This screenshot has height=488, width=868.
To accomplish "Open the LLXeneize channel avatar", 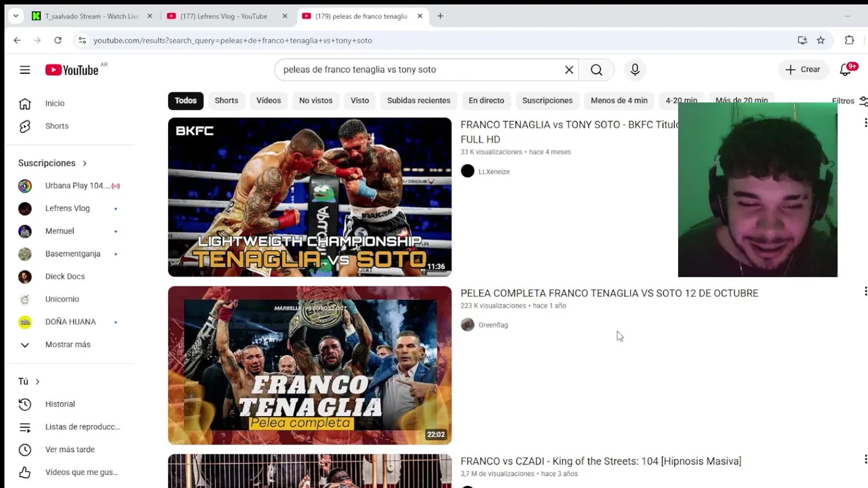I will tap(467, 171).
